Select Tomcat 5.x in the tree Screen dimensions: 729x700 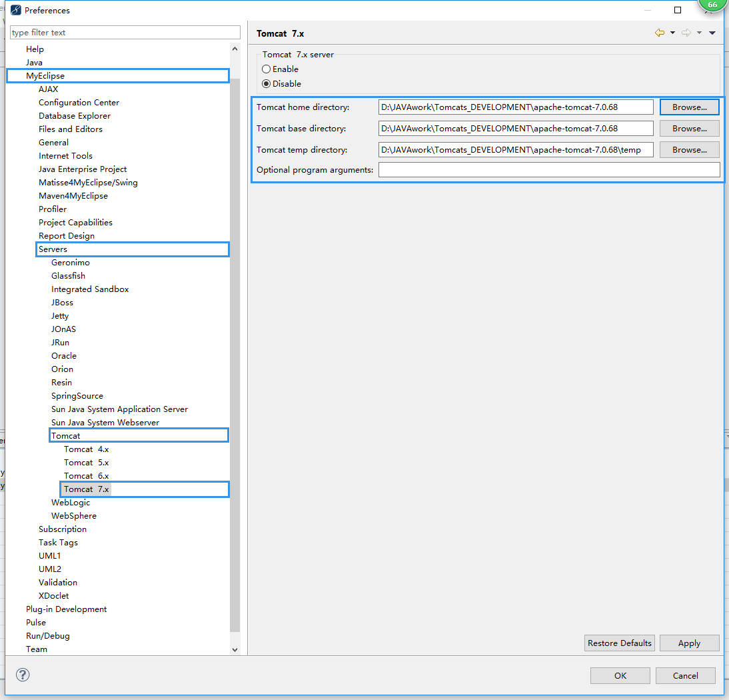[x=86, y=462]
